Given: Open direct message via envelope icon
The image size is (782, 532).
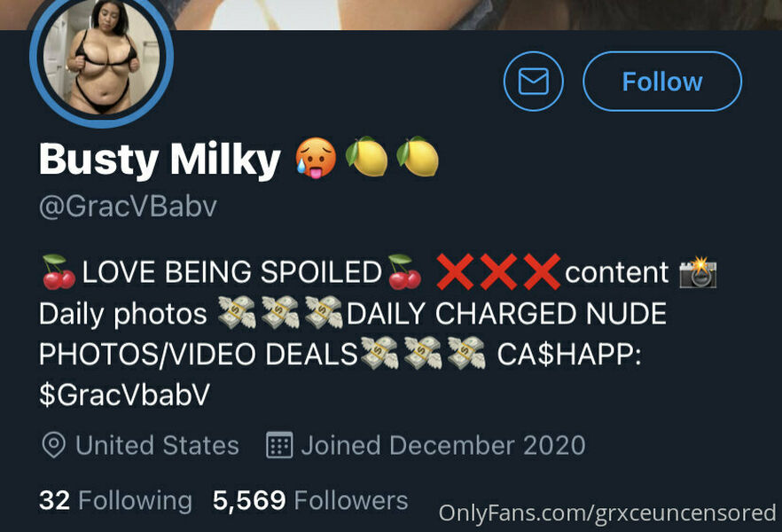Looking at the screenshot, I should 533,82.
